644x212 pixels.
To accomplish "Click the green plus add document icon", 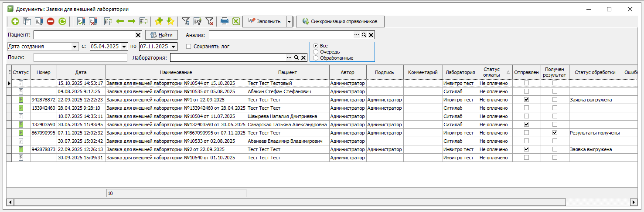I will (15, 21).
